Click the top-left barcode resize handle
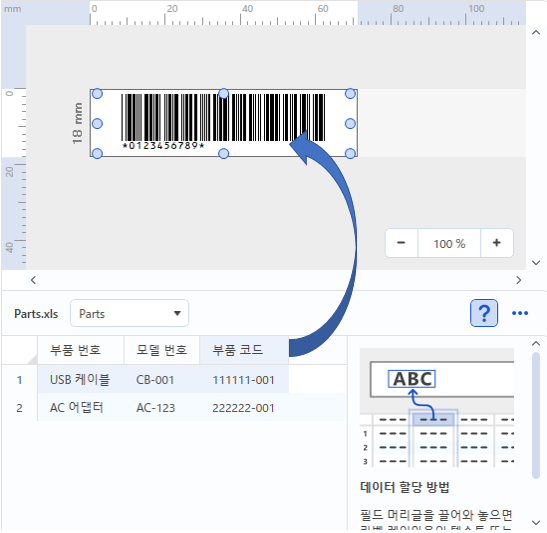 [97, 93]
